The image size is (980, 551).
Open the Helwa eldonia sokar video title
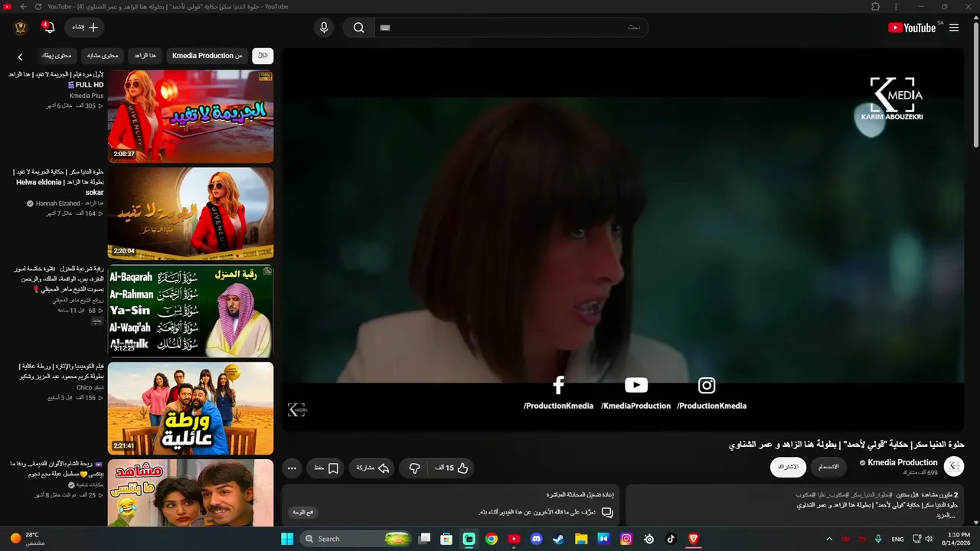tap(60, 182)
